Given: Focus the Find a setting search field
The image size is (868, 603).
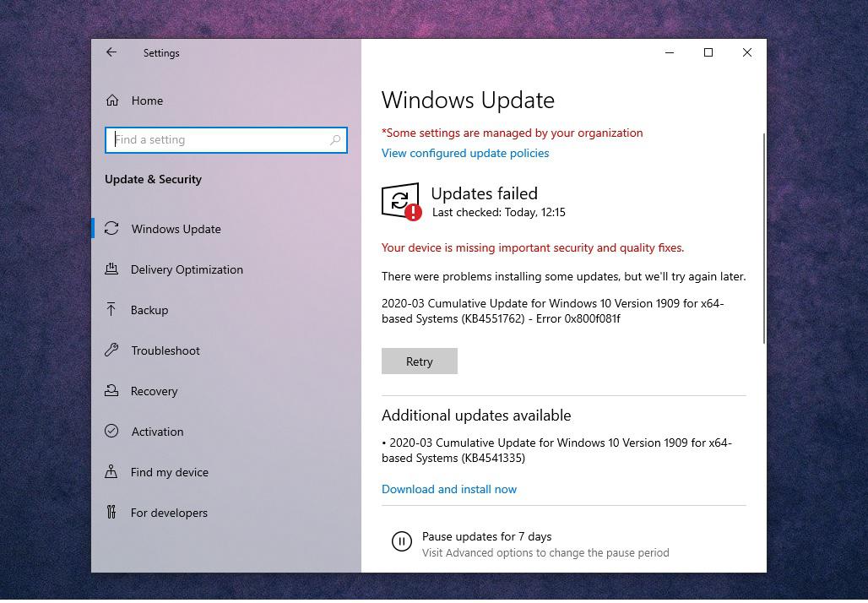Looking at the screenshot, I should [220, 140].
